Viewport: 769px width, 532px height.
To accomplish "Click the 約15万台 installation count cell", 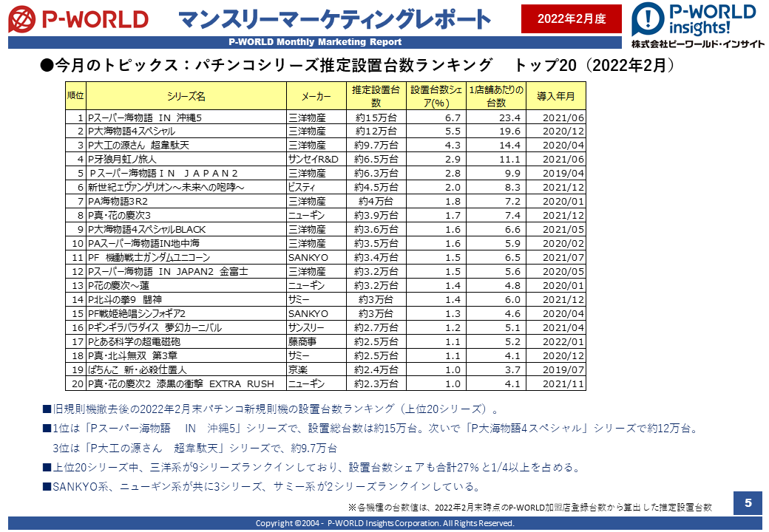I will (376, 117).
